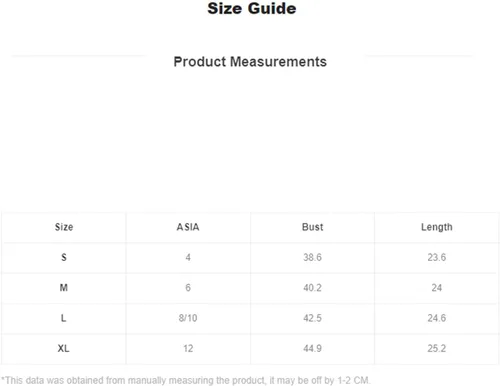Click the bust value 38.6 cell

(312, 257)
